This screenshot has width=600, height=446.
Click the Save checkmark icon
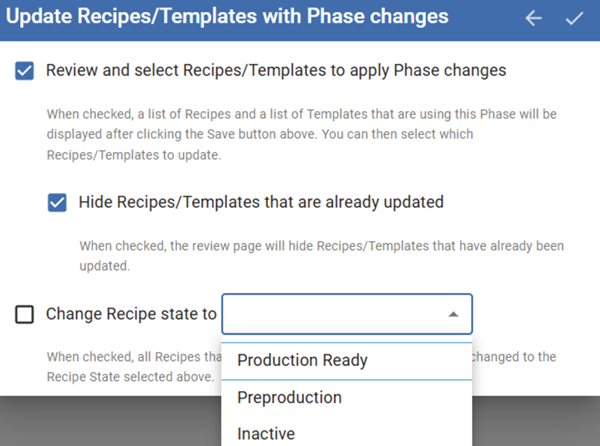coord(574,18)
